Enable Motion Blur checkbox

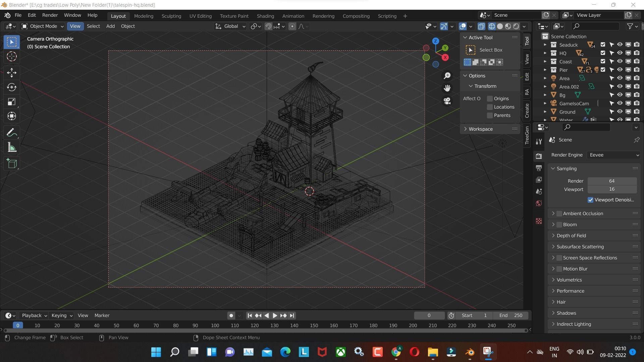pos(559,269)
